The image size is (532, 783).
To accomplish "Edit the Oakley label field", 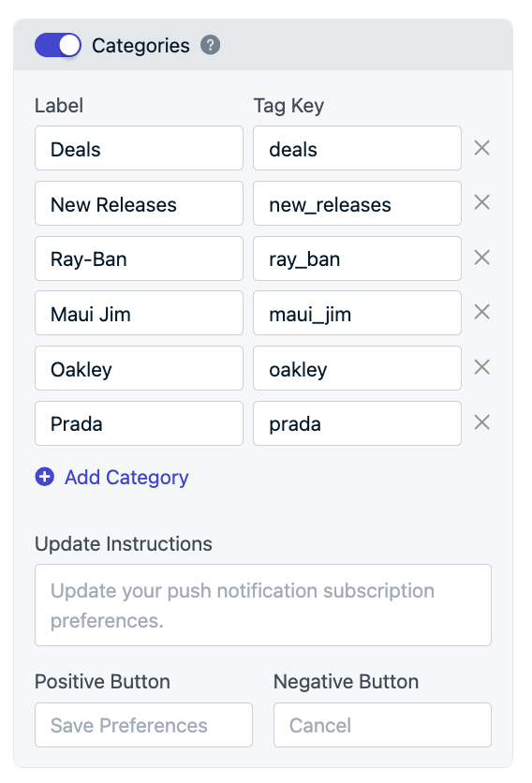I will tap(139, 368).
